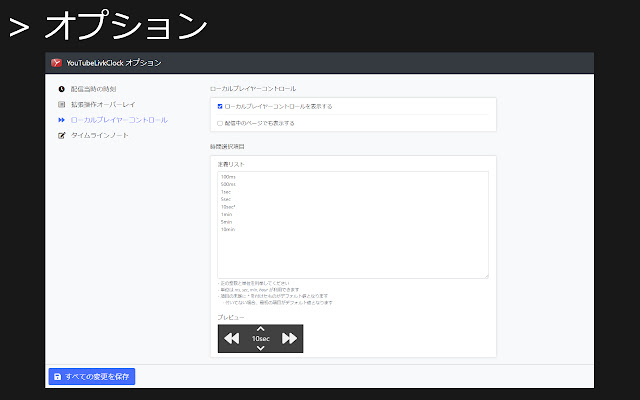
Task: Select ローカルプレイヤーコントロール in sidebar
Action: (119, 120)
